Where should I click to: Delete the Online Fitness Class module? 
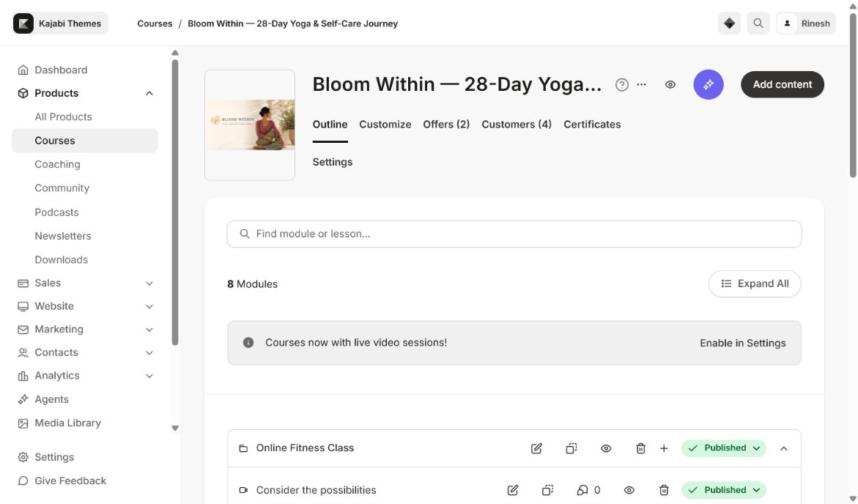coord(641,449)
